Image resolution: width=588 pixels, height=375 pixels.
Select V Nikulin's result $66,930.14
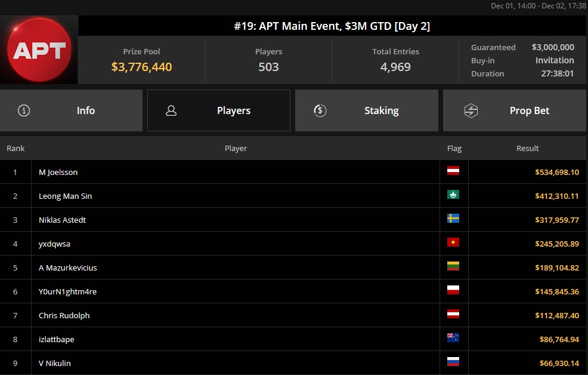point(559,363)
